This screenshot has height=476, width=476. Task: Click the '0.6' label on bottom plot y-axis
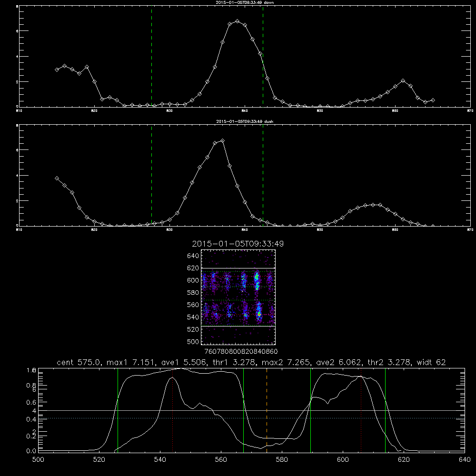[x=31, y=402]
